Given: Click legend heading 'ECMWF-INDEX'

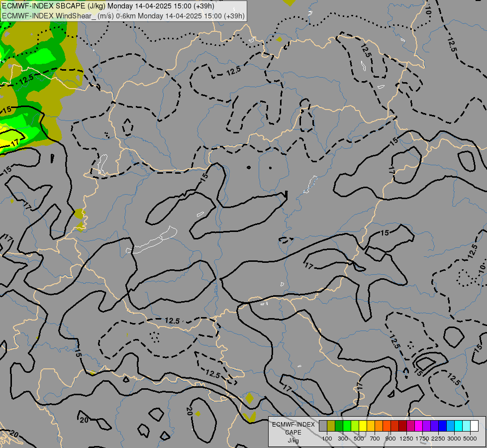Looking at the screenshot, I should coord(293,425).
